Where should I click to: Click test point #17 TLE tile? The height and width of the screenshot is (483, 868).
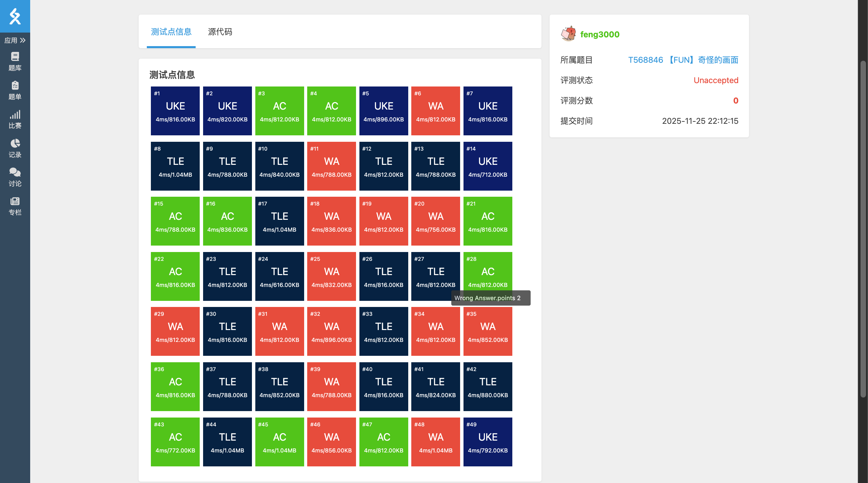279,221
